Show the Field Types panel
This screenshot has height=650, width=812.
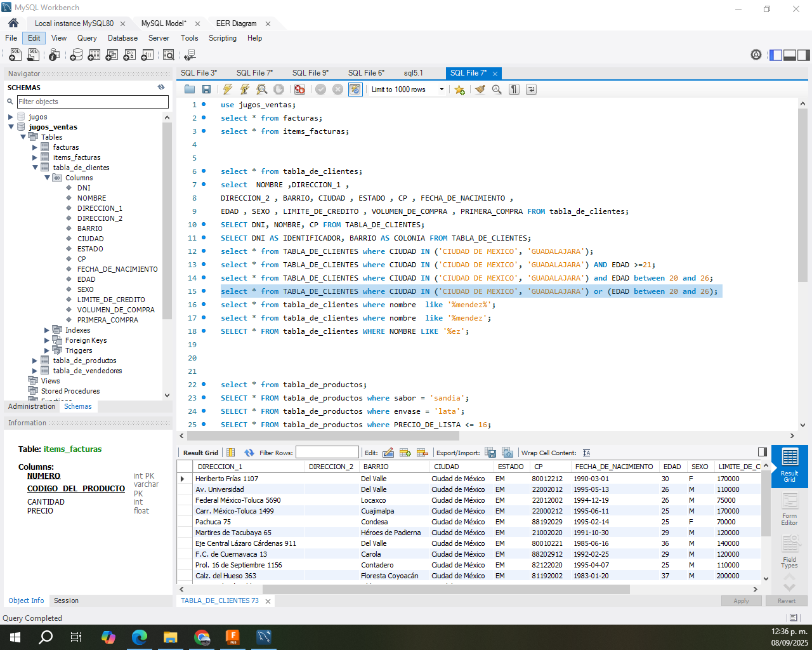click(x=790, y=552)
